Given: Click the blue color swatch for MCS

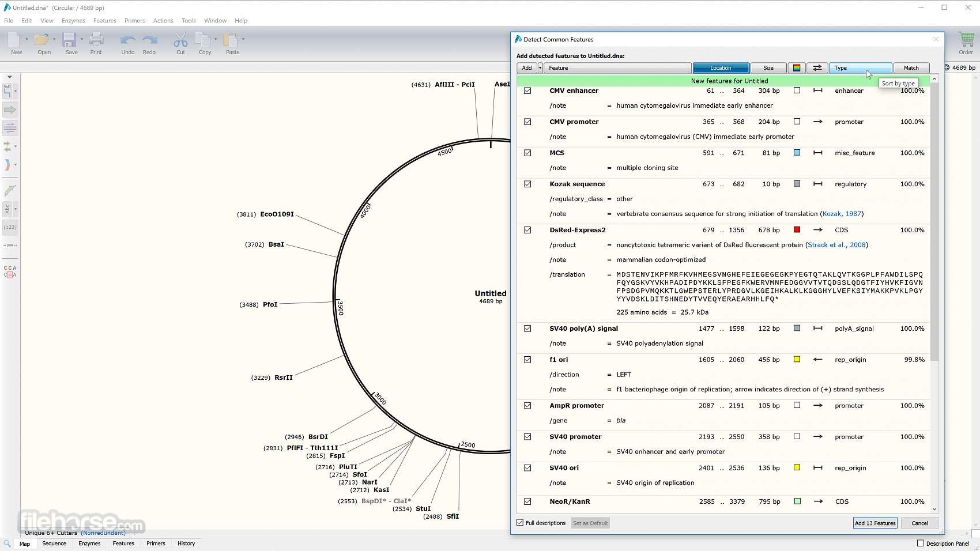Looking at the screenshot, I should [797, 153].
